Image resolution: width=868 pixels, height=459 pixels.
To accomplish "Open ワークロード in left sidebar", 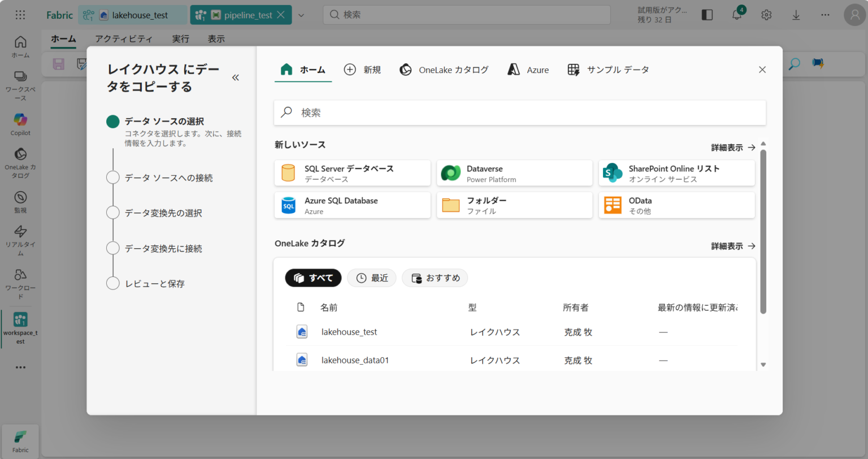I will [x=20, y=284].
